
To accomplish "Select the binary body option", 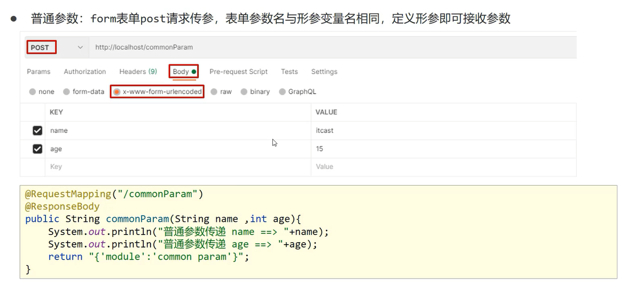I will (244, 92).
